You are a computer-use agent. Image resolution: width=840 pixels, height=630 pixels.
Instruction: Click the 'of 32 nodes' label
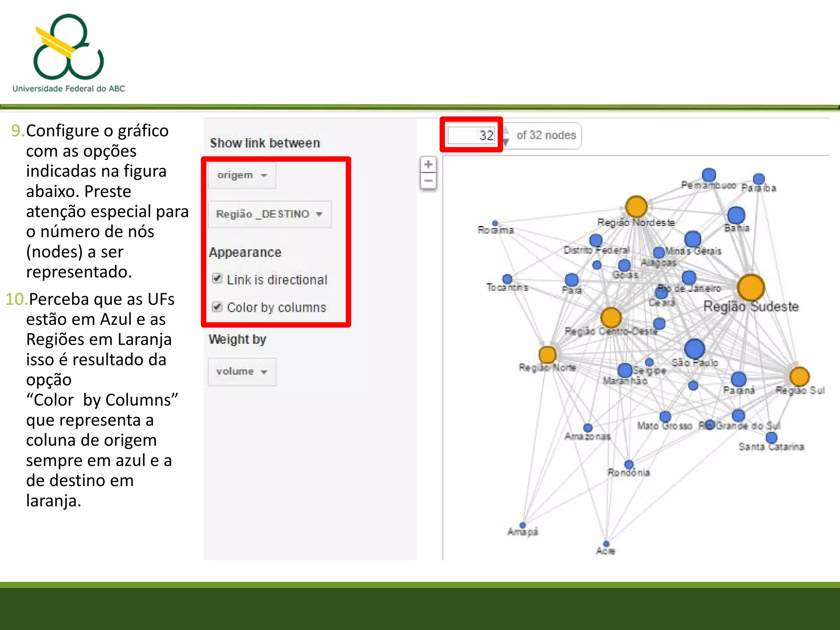(546, 135)
